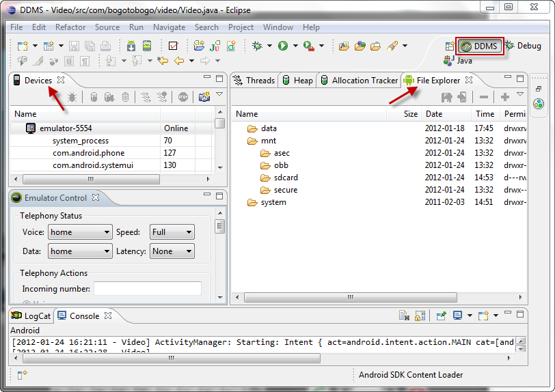
Task: Open the Window menu
Action: tap(278, 27)
